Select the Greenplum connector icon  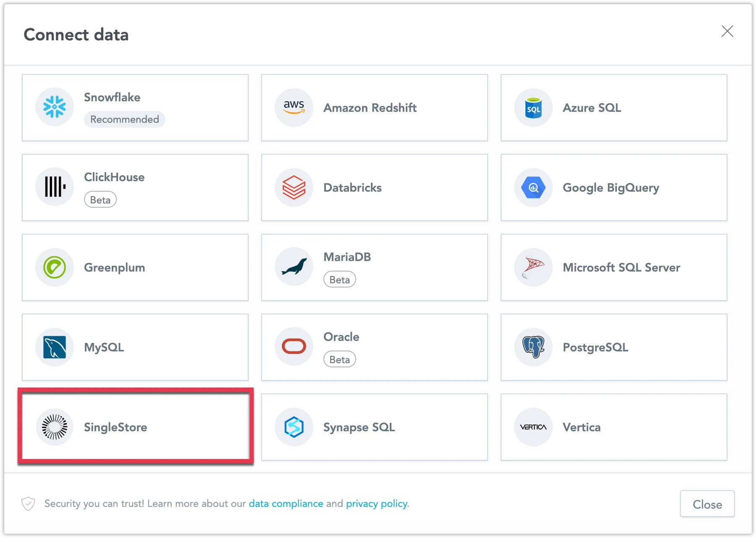coord(55,267)
